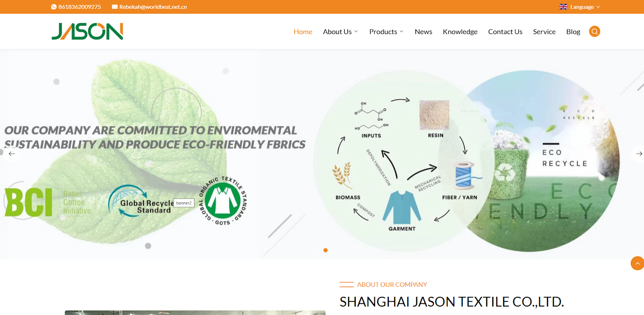The width and height of the screenshot is (644, 315).
Task: Click the next slide arrow
Action: click(x=639, y=154)
